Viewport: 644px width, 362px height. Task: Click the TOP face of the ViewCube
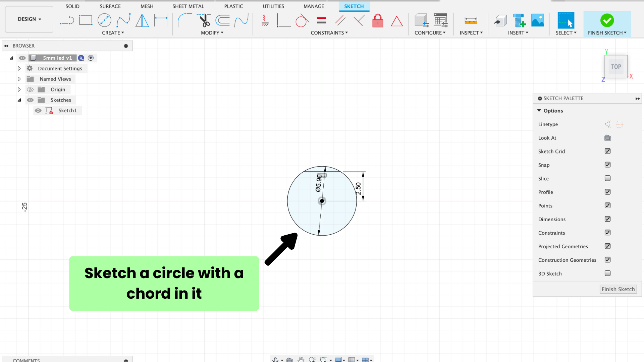click(x=616, y=67)
